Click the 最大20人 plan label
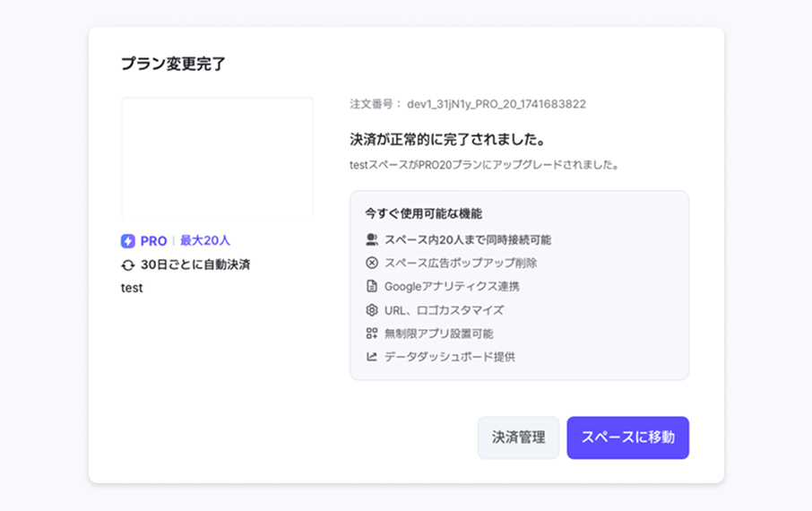 tap(205, 241)
